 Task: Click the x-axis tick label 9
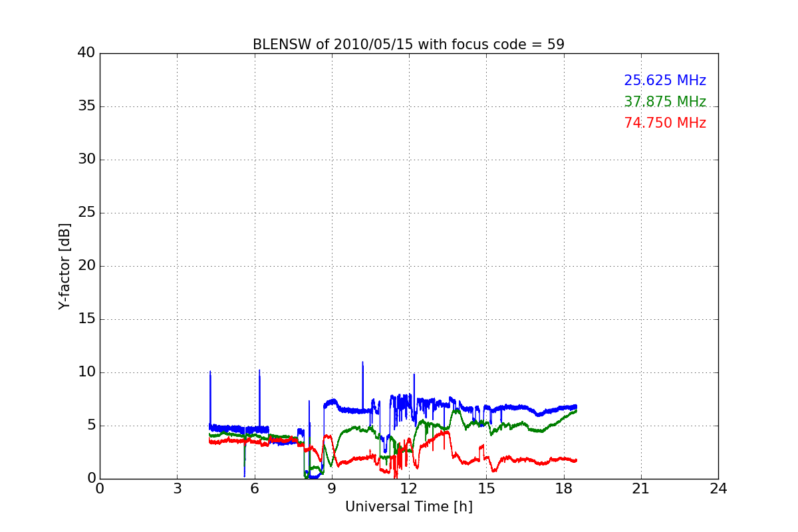[x=332, y=488]
